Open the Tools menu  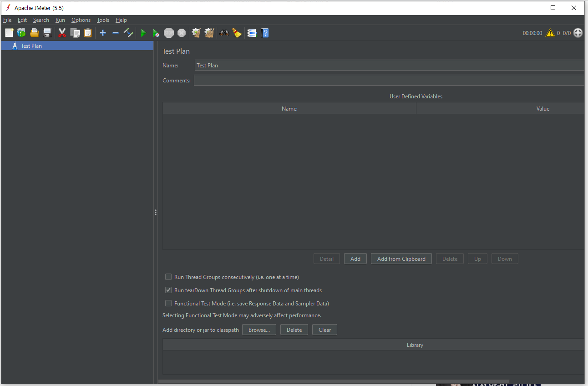(103, 20)
